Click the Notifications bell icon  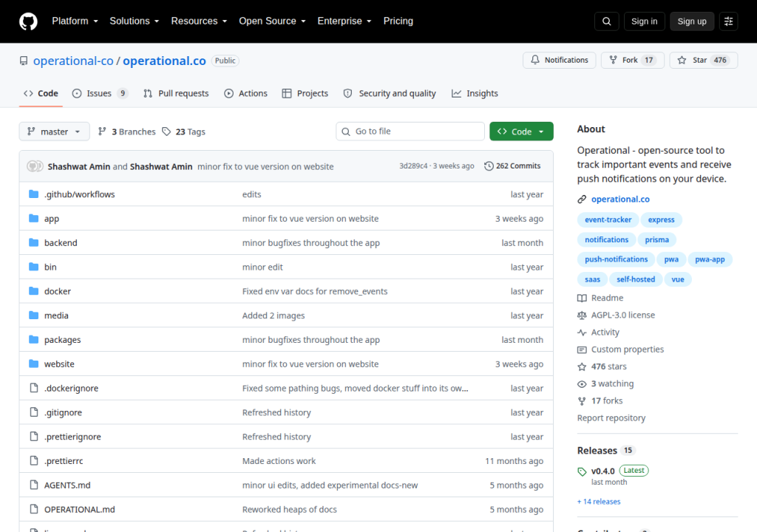tap(535, 60)
